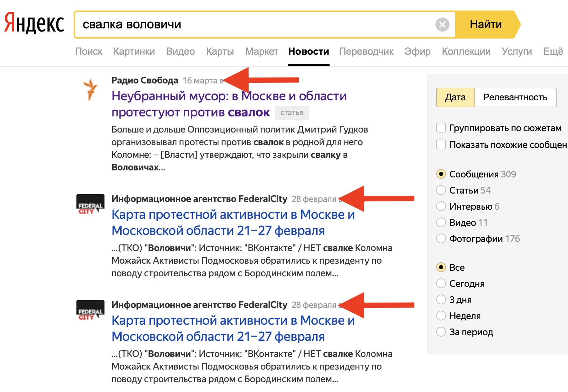
Task: Start the search with the Найти button
Action: 486,25
